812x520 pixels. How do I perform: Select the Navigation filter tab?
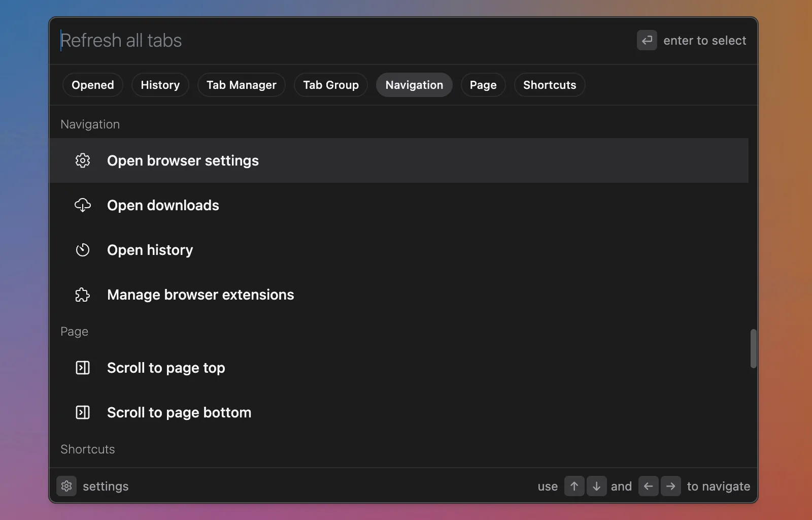point(414,85)
